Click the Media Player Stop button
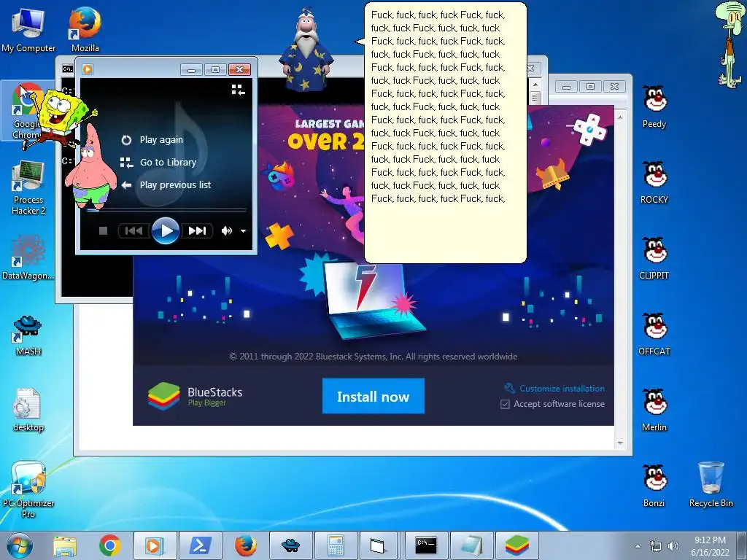This screenshot has width=747, height=560. tap(103, 231)
